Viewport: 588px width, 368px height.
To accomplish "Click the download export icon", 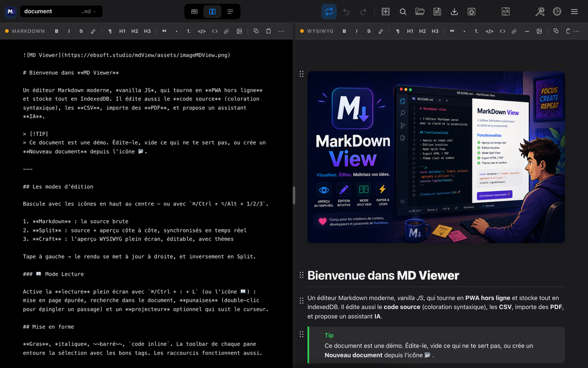I will (x=454, y=12).
